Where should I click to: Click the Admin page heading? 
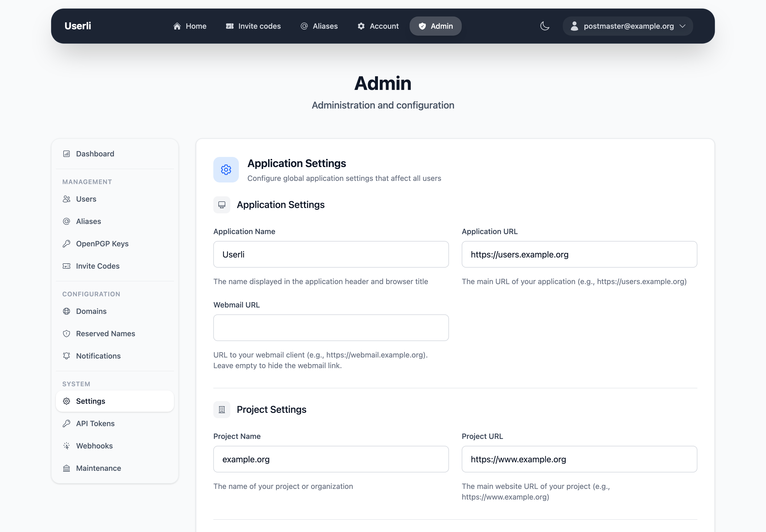(383, 83)
